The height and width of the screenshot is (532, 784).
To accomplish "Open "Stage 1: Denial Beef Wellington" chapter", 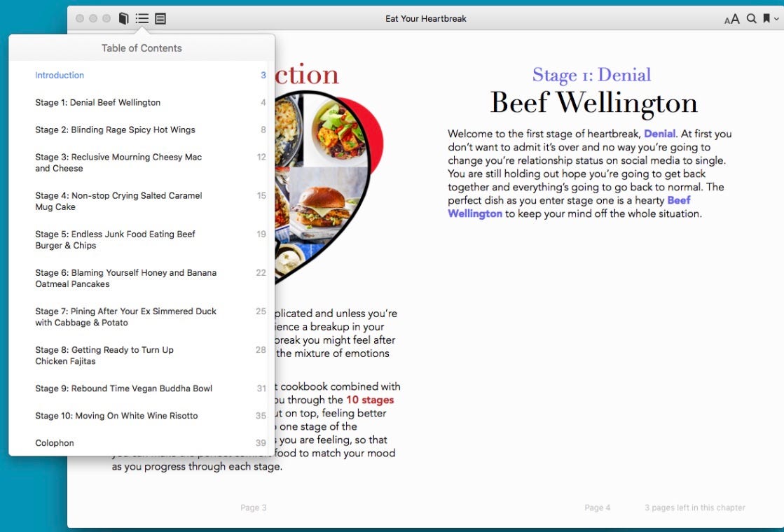I will pos(98,102).
